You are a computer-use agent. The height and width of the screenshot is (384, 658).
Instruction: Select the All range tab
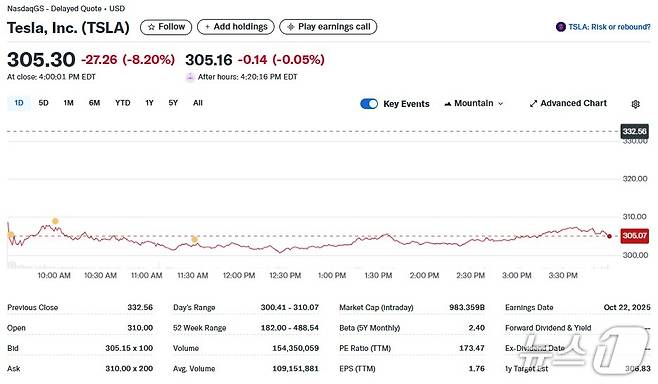[x=198, y=103]
